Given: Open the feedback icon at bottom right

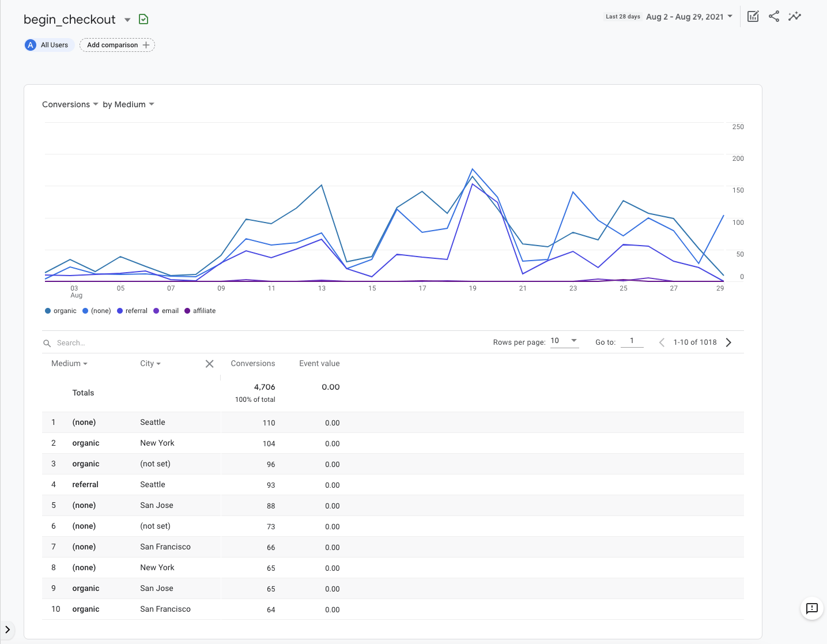Looking at the screenshot, I should tap(811, 608).
